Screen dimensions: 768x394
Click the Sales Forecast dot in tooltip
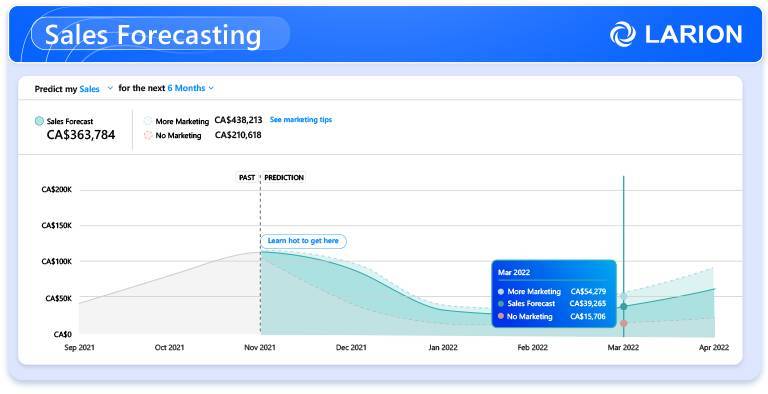pyautogui.click(x=501, y=304)
